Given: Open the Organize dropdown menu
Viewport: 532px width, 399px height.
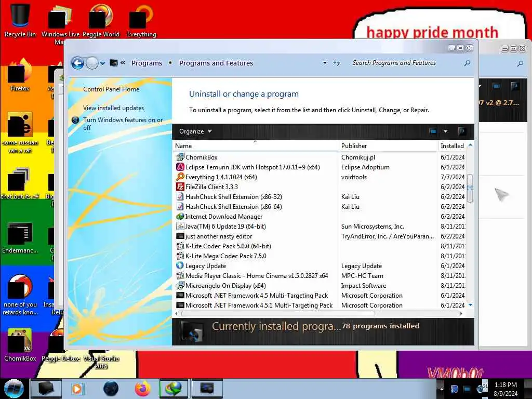Looking at the screenshot, I should [195, 131].
